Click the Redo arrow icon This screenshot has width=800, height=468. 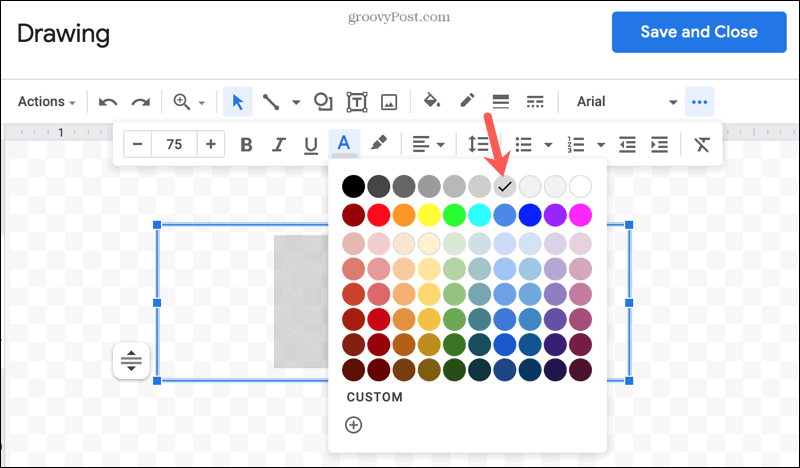click(x=140, y=102)
